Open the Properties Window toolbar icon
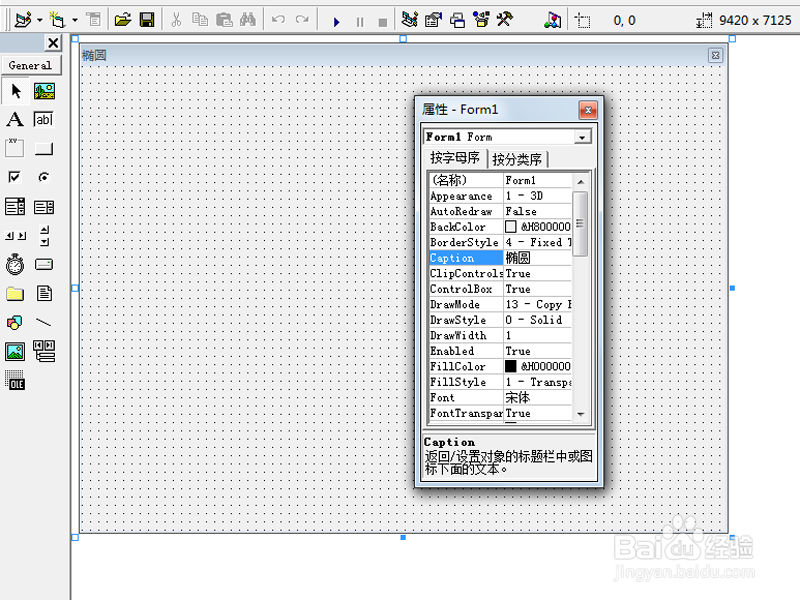 coord(433,20)
